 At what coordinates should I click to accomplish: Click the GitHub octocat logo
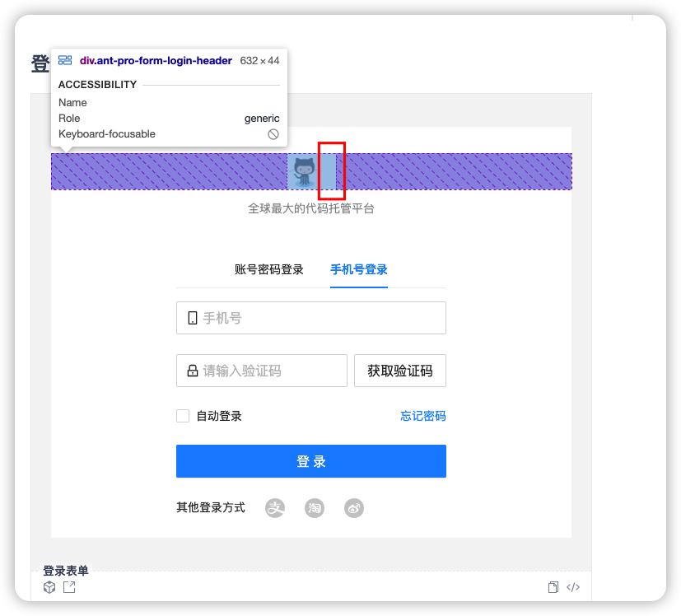pyautogui.click(x=304, y=172)
